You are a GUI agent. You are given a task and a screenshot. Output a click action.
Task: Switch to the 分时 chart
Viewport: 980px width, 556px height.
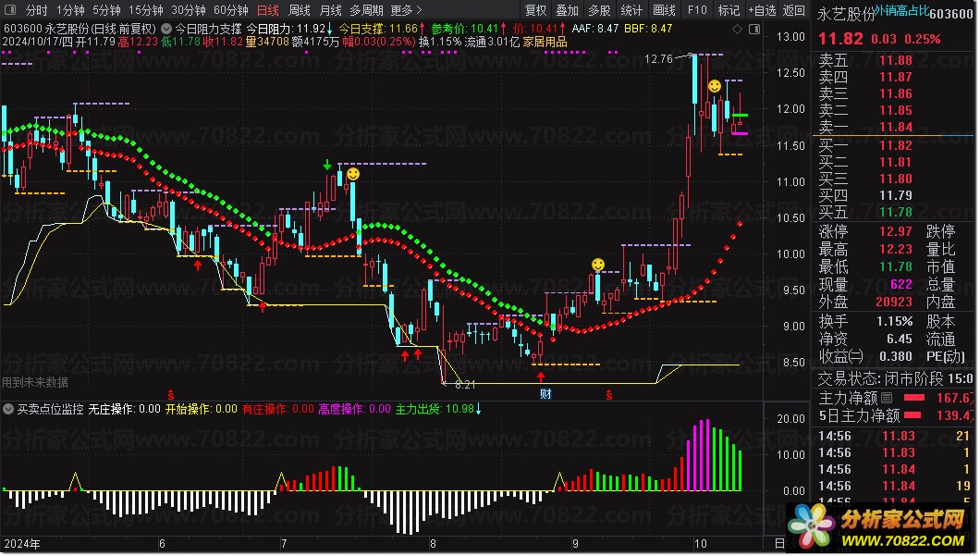point(36,10)
